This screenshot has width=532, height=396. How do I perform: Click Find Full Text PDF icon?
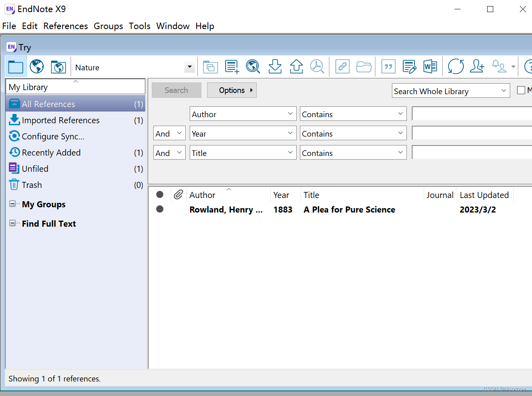click(317, 66)
